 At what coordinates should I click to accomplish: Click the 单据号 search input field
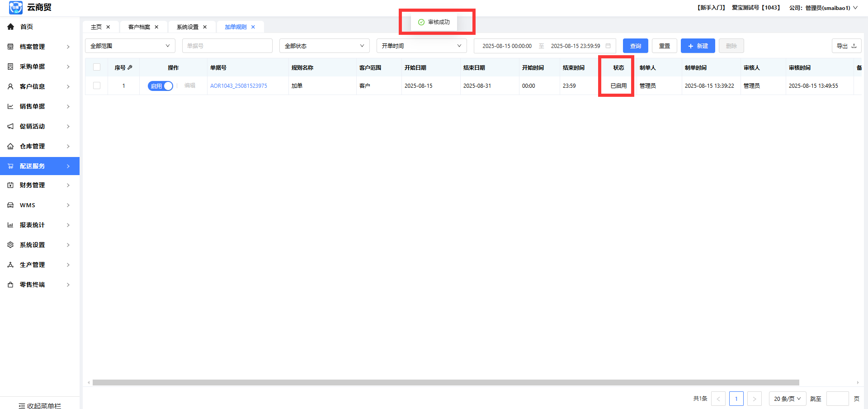(x=227, y=46)
